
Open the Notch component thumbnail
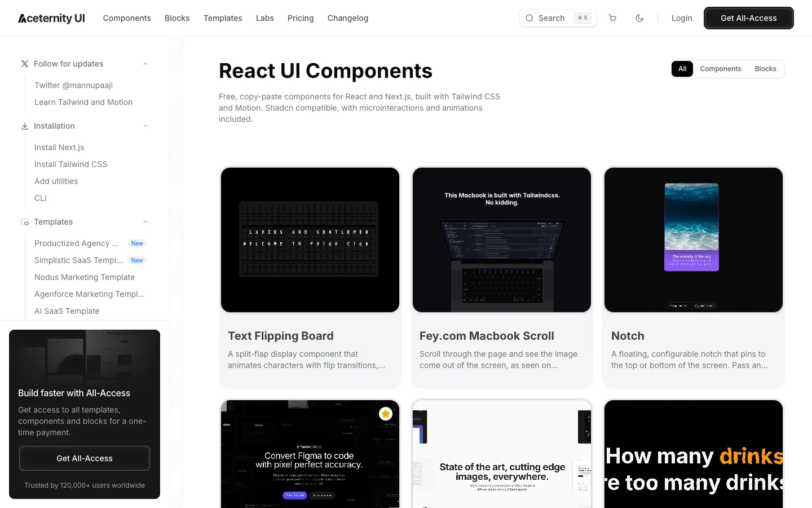coord(694,240)
